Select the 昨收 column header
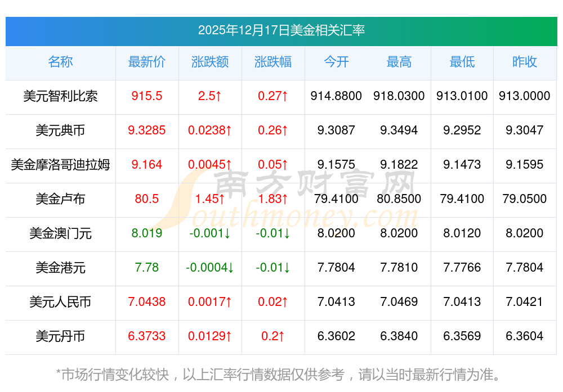 coord(525,62)
